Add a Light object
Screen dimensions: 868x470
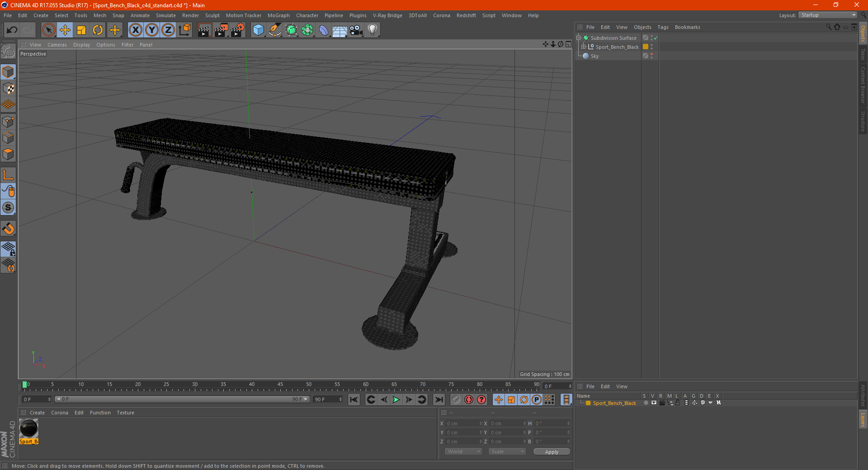(373, 30)
